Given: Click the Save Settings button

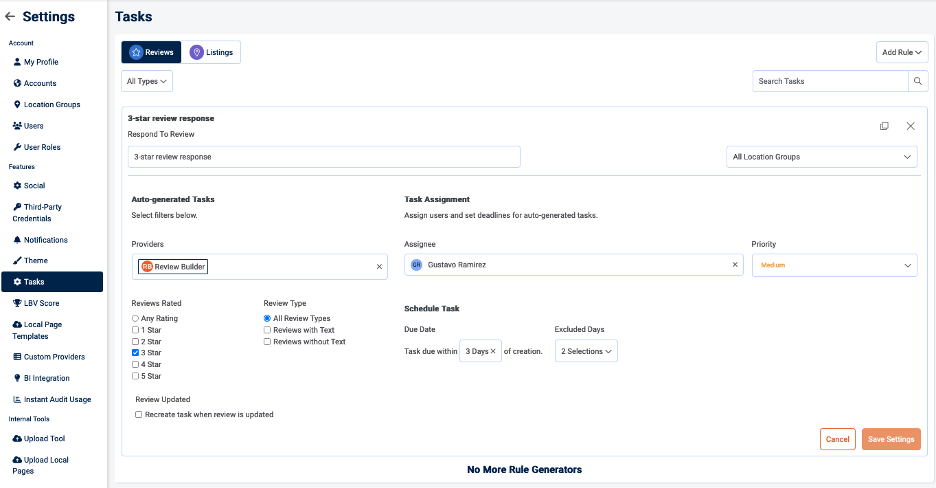Looking at the screenshot, I should (x=890, y=439).
